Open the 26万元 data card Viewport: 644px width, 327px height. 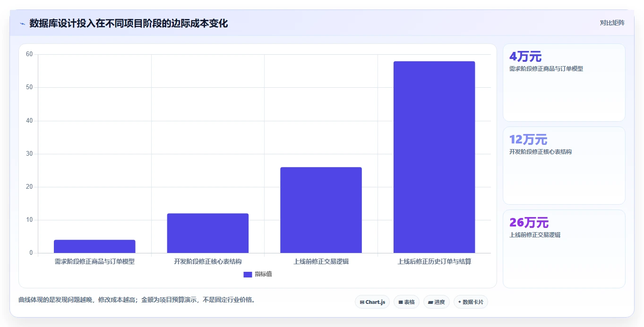point(564,249)
